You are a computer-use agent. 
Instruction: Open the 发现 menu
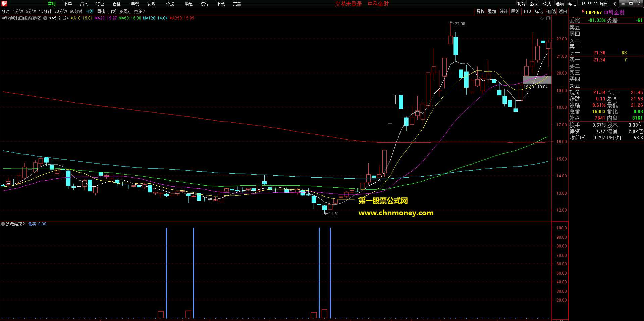click(151, 4)
